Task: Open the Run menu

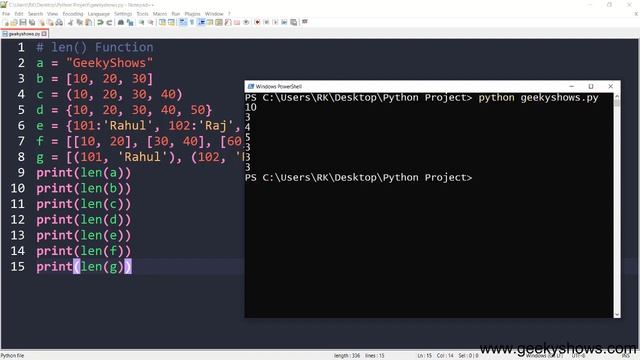Action: [x=176, y=14]
